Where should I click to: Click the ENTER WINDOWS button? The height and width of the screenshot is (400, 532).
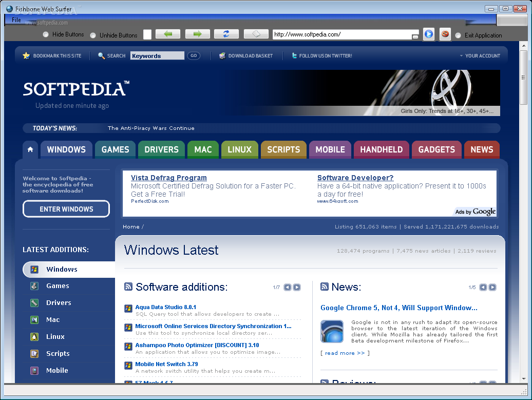[66, 209]
